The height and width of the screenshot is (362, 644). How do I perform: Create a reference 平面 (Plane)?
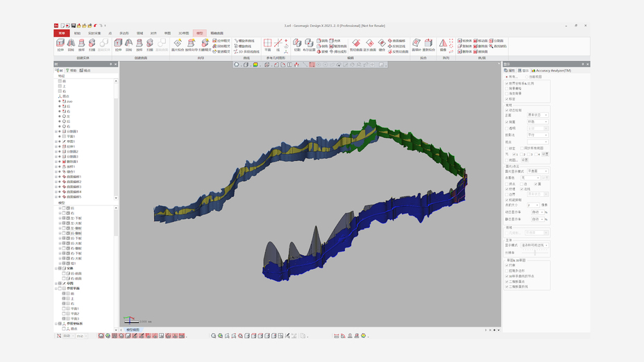click(267, 45)
